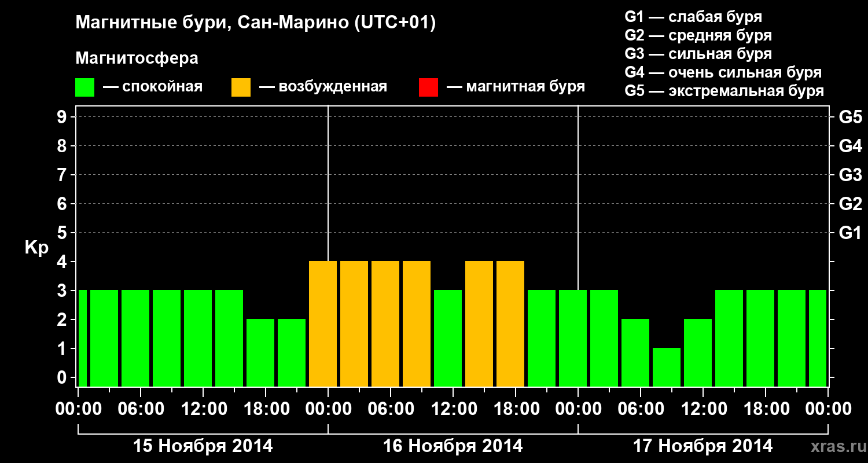Click 'G2 — средняя буря' legend line
The height and width of the screenshot is (463, 868).
pos(698,35)
